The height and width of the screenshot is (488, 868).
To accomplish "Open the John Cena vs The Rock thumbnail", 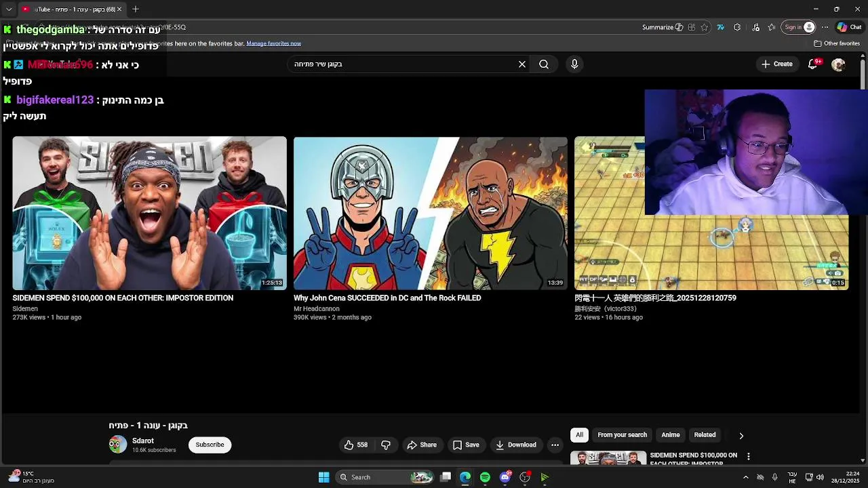I will [431, 213].
